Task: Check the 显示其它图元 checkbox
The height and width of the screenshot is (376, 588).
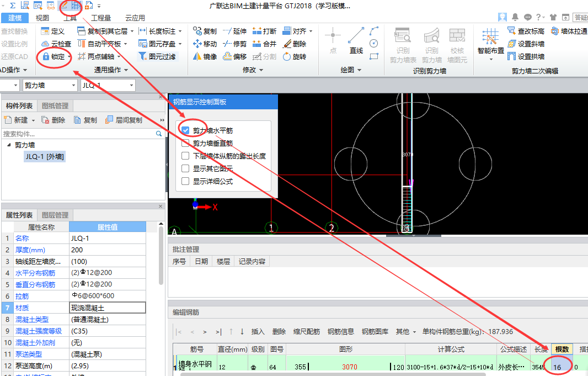Action: click(x=185, y=168)
